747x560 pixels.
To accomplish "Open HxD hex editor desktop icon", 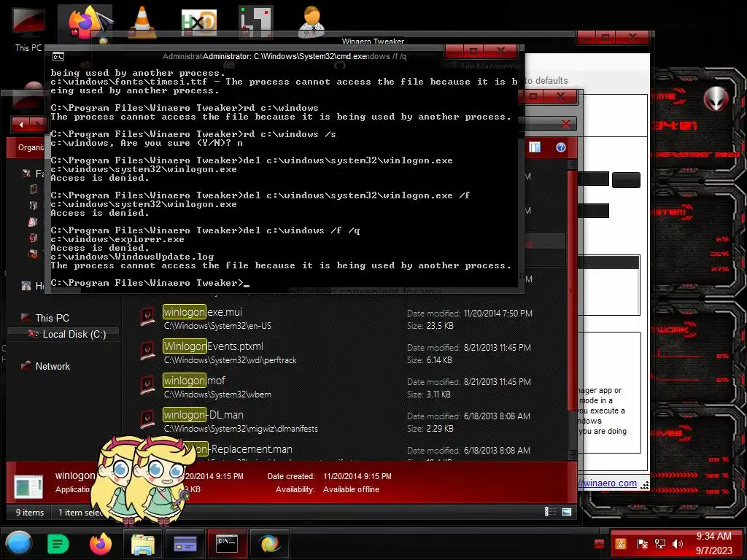I will point(199,23).
